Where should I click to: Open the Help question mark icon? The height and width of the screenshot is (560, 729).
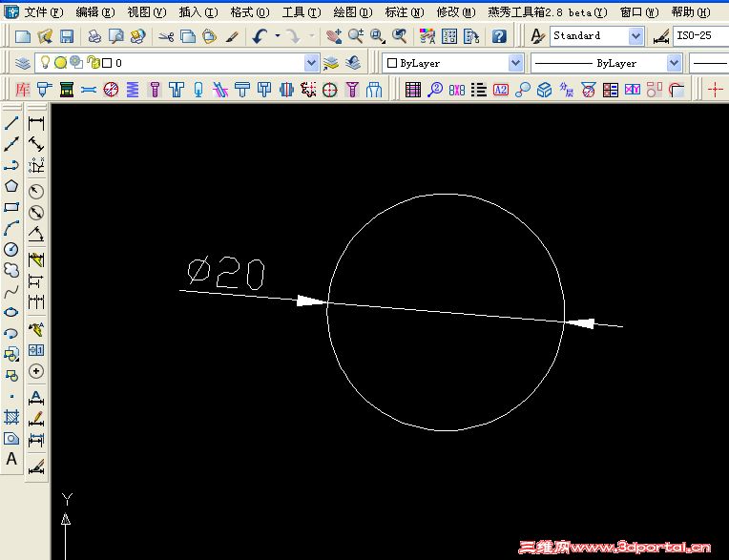[499, 36]
